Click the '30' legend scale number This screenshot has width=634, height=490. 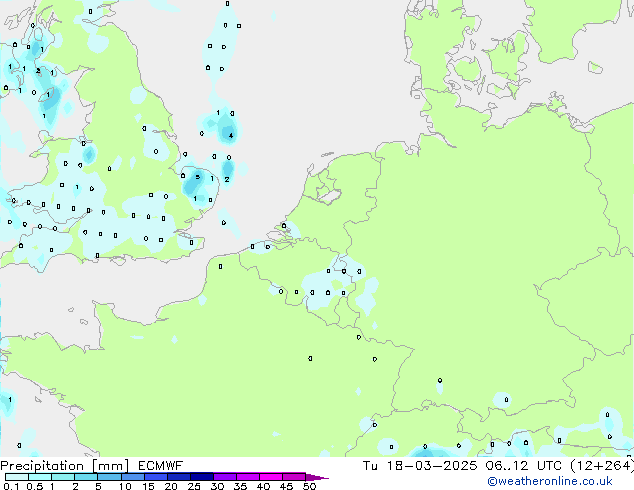coord(217,486)
